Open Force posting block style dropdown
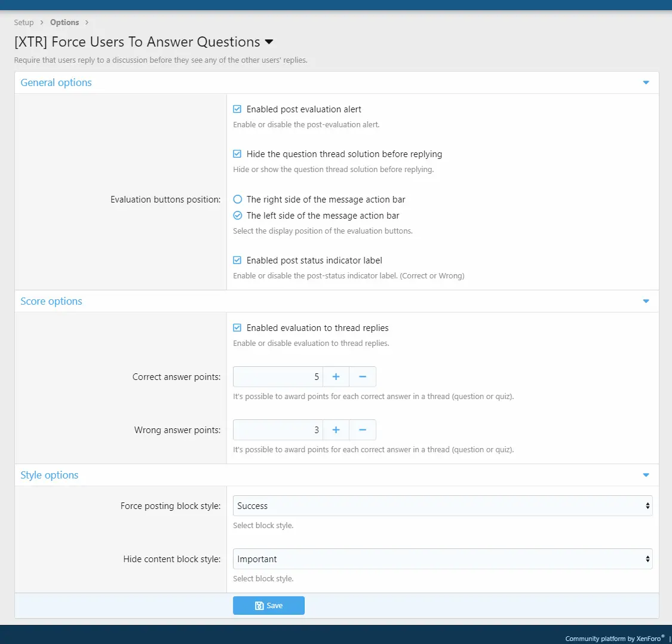 coord(443,505)
